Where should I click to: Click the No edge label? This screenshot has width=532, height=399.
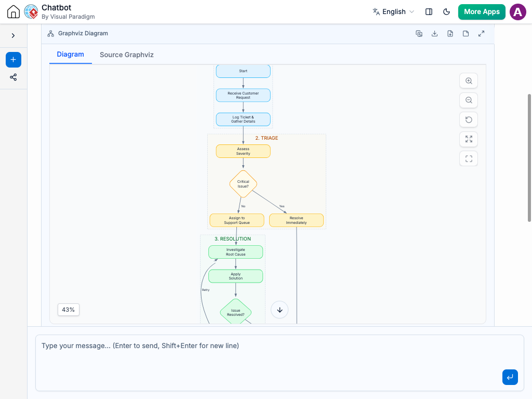click(243, 206)
